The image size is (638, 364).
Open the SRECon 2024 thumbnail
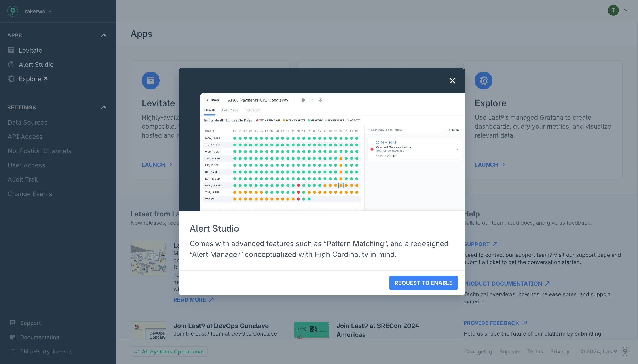coord(311,330)
